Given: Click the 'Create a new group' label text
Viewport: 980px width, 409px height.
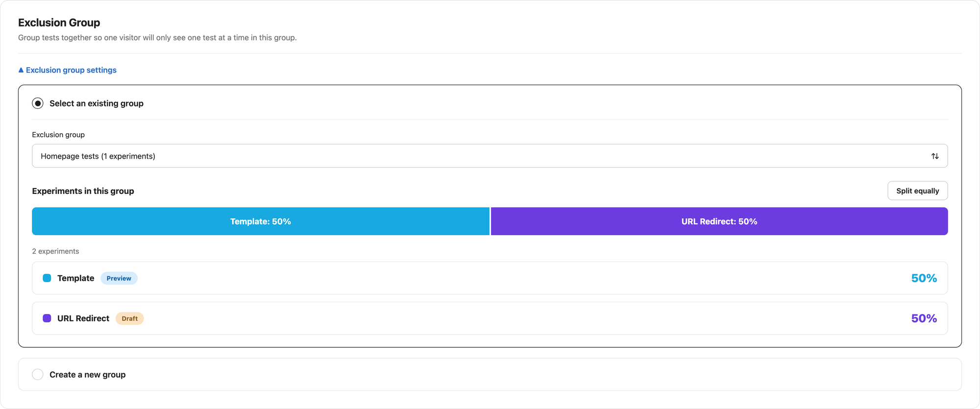Looking at the screenshot, I should 88,375.
